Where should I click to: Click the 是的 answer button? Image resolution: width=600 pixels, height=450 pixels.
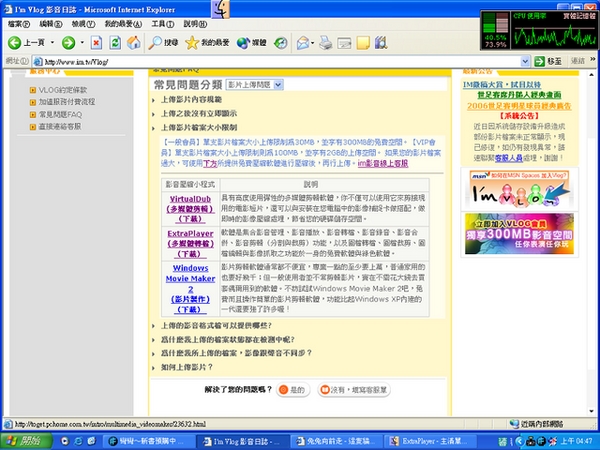(293, 390)
